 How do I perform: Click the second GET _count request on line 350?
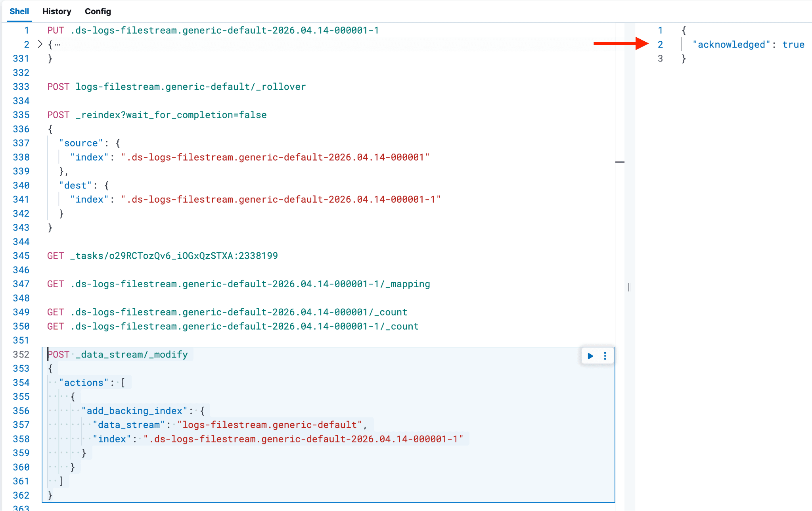(x=232, y=327)
